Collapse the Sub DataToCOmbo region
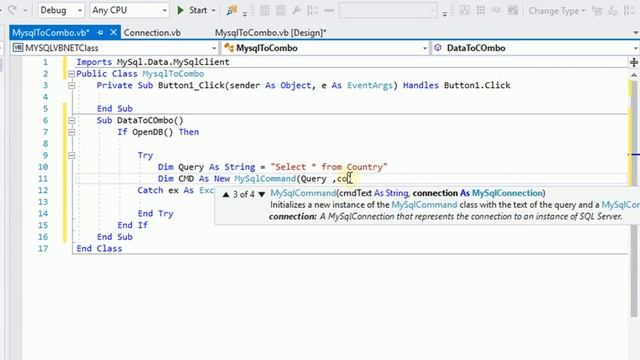This screenshot has height=360, width=640. (x=71, y=120)
